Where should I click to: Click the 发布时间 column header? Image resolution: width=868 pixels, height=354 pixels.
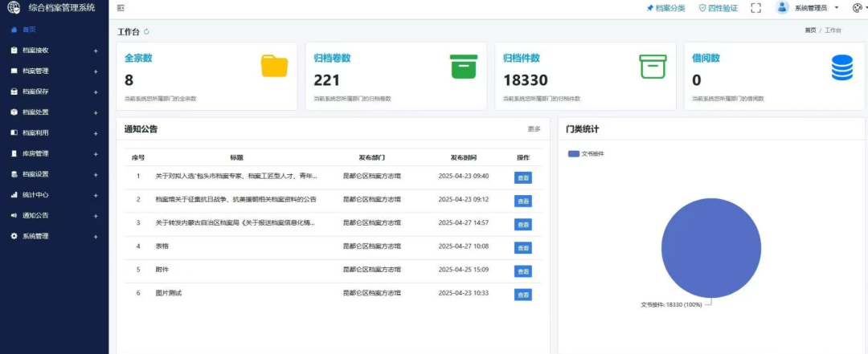coord(464,157)
